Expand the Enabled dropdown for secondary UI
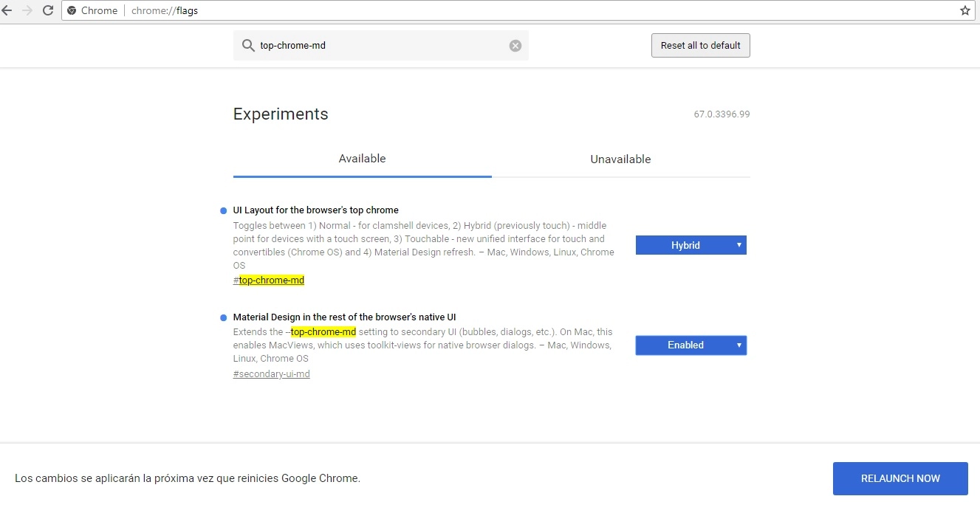Image resolution: width=980 pixels, height=513 pixels. pos(691,345)
